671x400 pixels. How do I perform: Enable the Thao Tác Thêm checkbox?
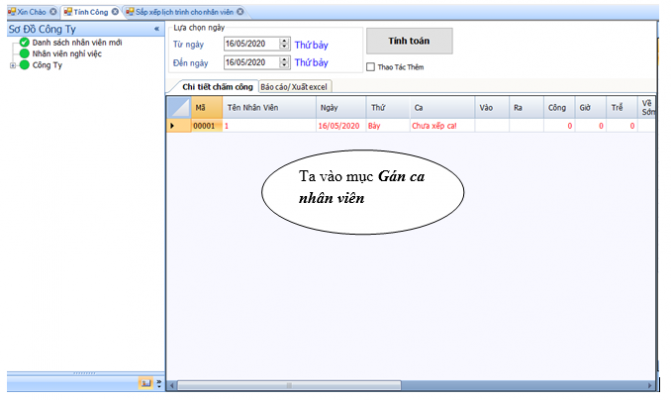(371, 68)
